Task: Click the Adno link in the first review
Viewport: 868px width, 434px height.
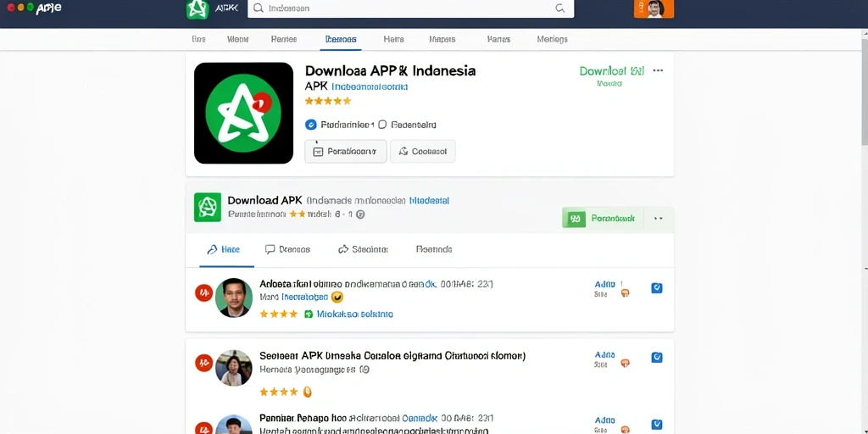Action: pos(605,285)
